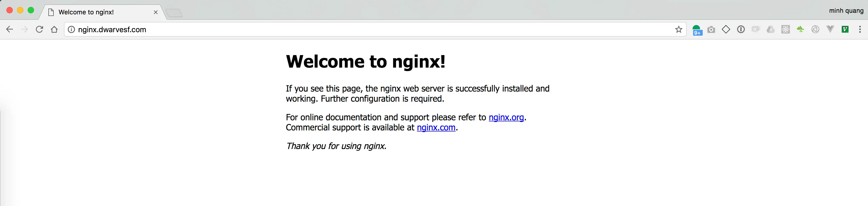Viewport: 868px width, 206px height.
Task: Open the camera screenshot extension
Action: coord(711,29)
